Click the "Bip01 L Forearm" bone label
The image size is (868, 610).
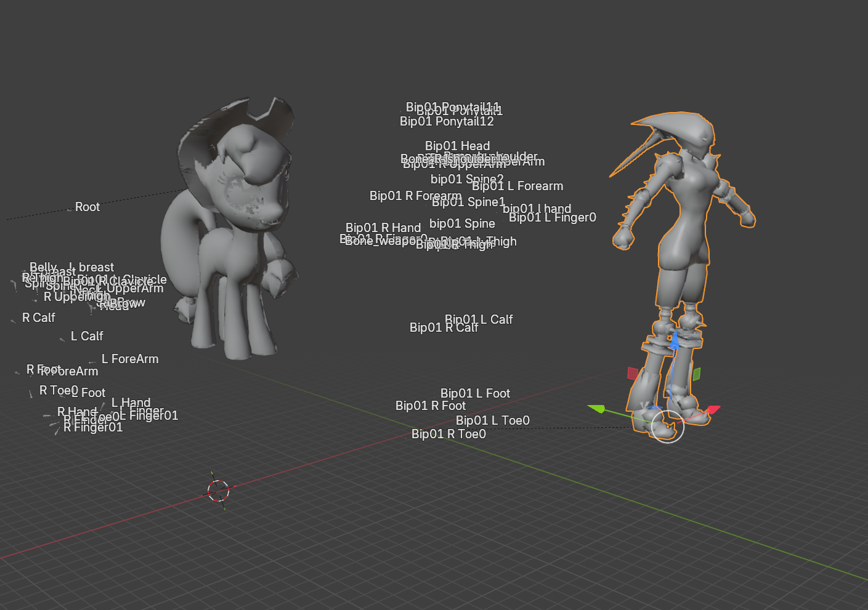pos(517,186)
